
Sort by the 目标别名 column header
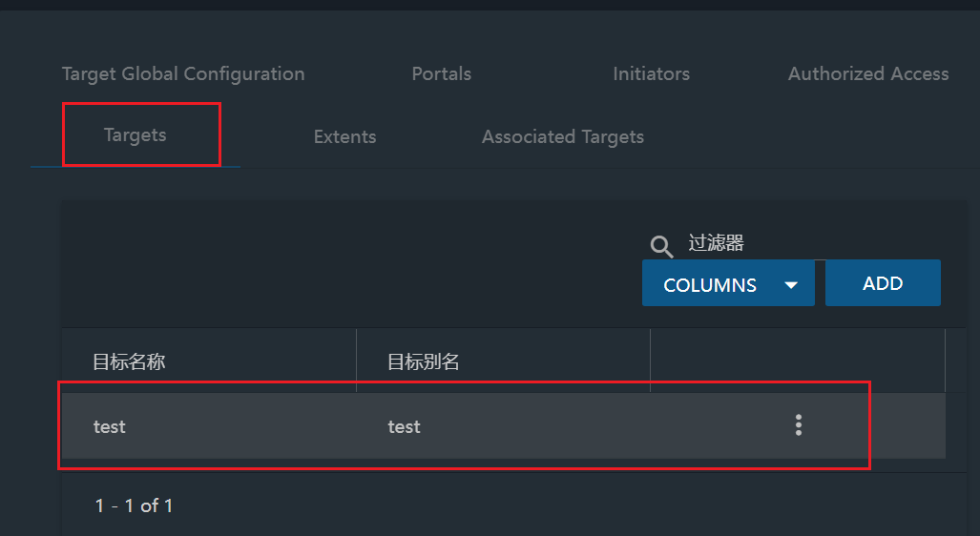tap(423, 361)
